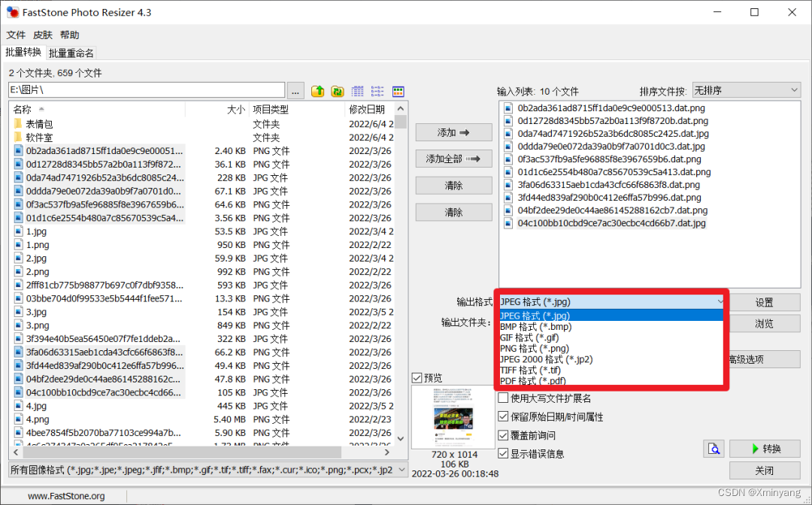The height and width of the screenshot is (505, 812).
Task: Switch to 批量转换 tab
Action: point(23,53)
